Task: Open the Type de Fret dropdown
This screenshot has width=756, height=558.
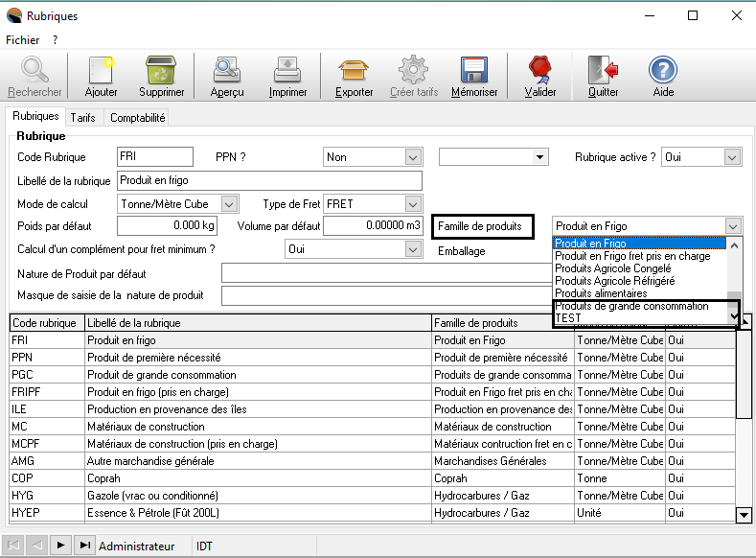Action: point(413,203)
